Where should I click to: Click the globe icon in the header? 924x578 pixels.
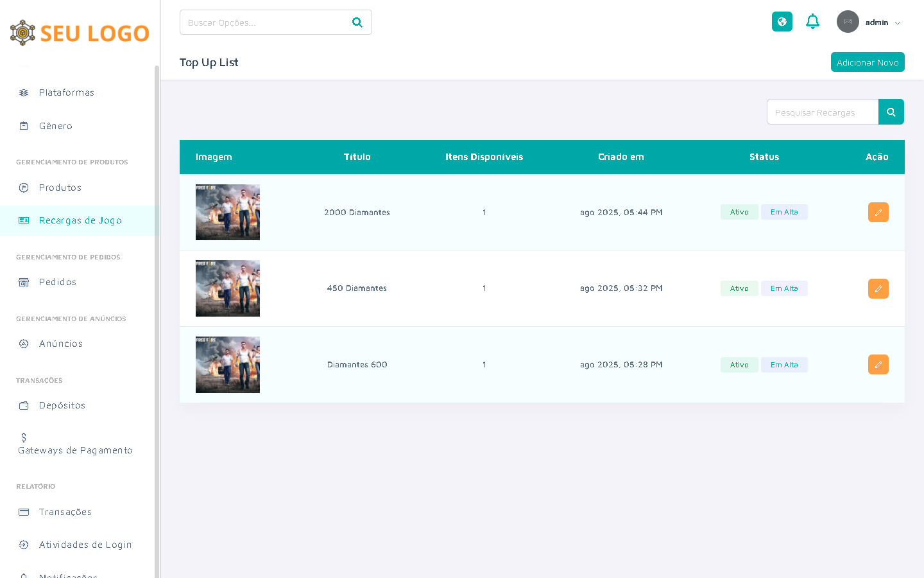click(x=782, y=22)
